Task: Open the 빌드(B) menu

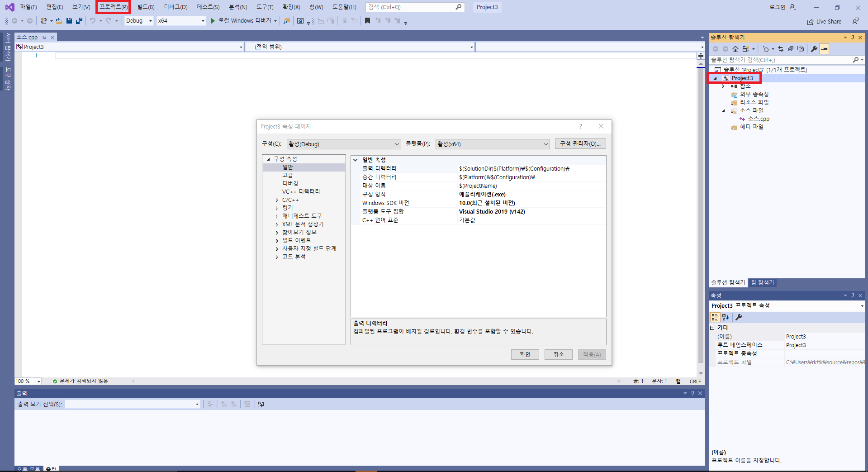Action: [146, 7]
